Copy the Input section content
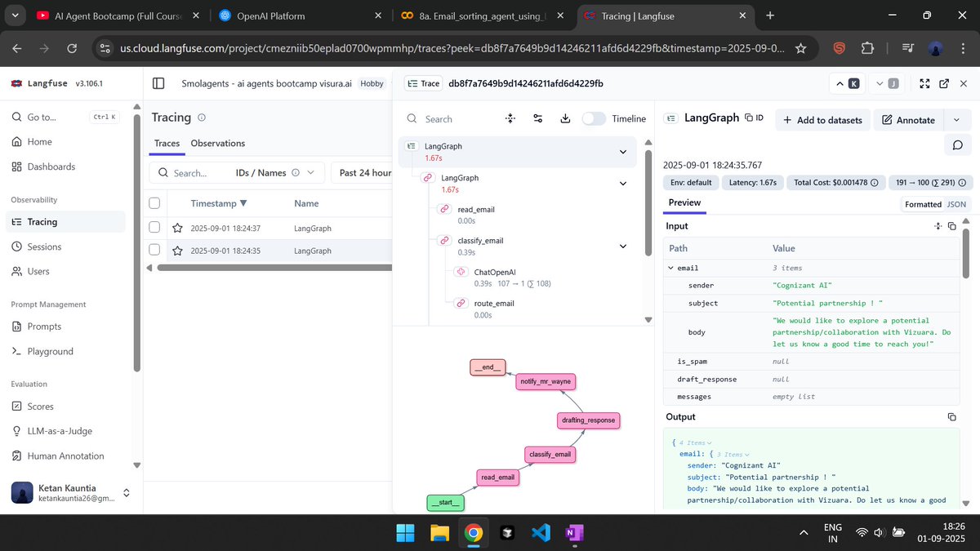980x551 pixels. pyautogui.click(x=951, y=226)
